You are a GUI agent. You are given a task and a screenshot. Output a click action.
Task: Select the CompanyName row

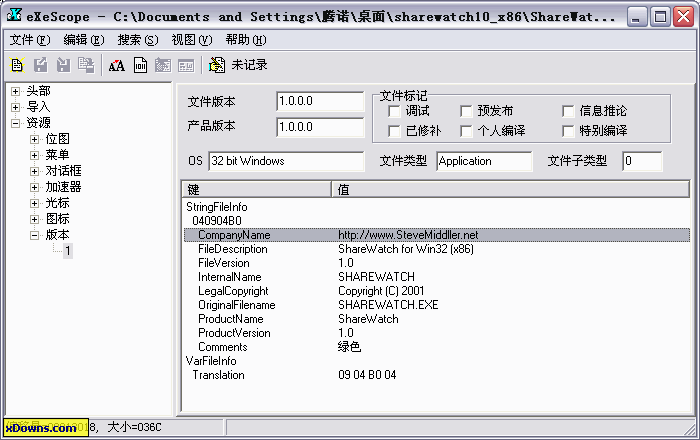point(437,235)
